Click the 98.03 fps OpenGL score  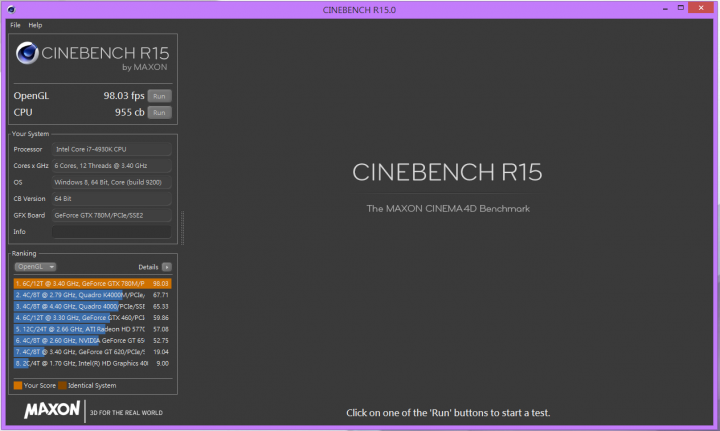click(x=124, y=96)
